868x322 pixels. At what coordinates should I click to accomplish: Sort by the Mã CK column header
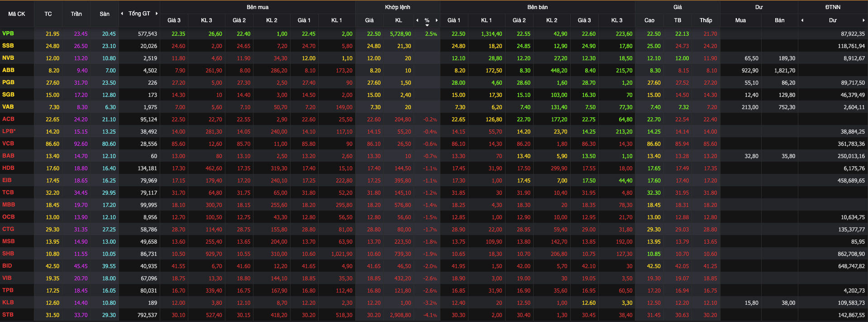pyautogui.click(x=17, y=14)
